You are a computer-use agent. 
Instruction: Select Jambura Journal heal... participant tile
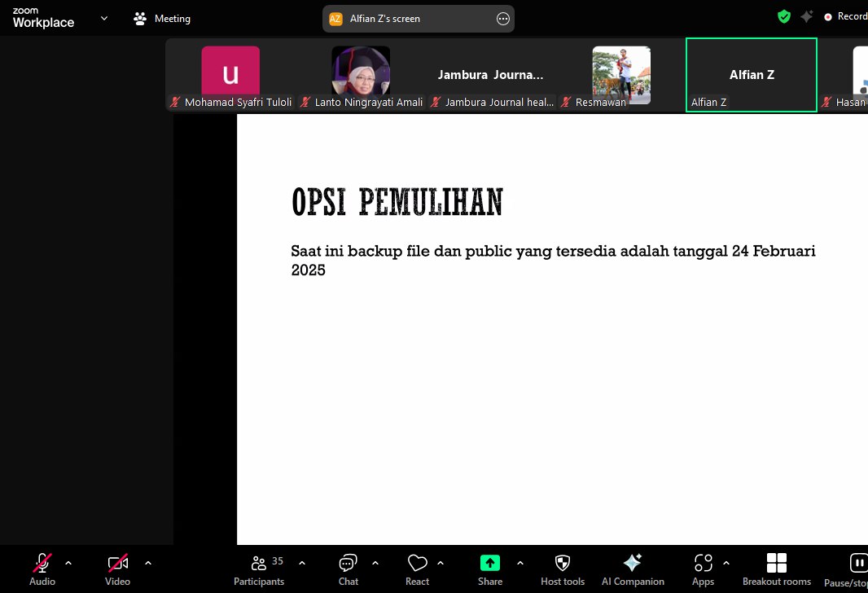(x=491, y=75)
